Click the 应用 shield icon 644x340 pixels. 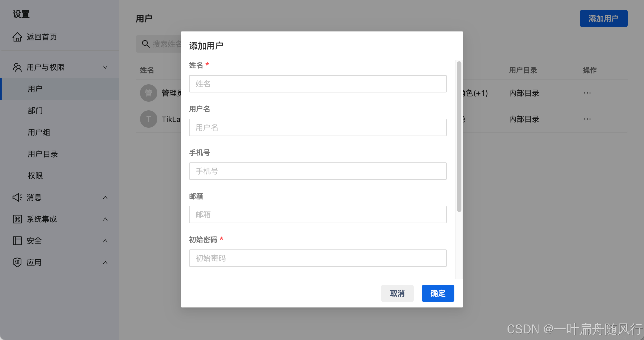coord(17,262)
